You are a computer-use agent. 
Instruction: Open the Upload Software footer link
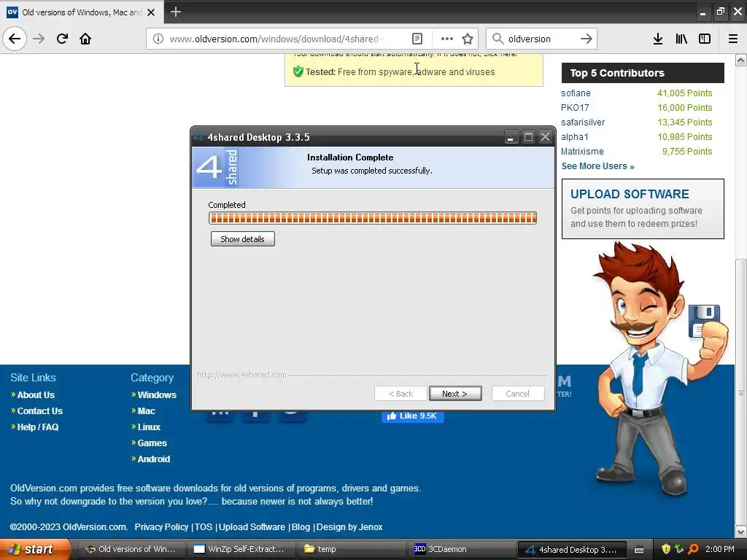tap(252, 527)
